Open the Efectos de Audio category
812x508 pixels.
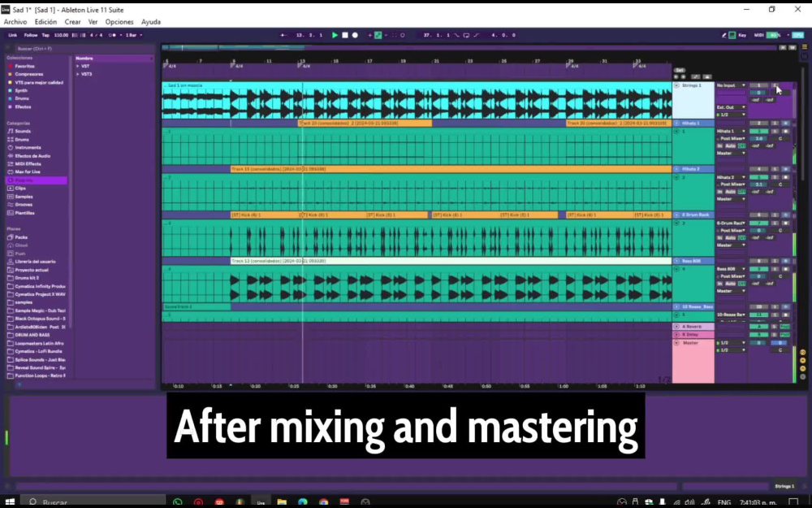(32, 156)
